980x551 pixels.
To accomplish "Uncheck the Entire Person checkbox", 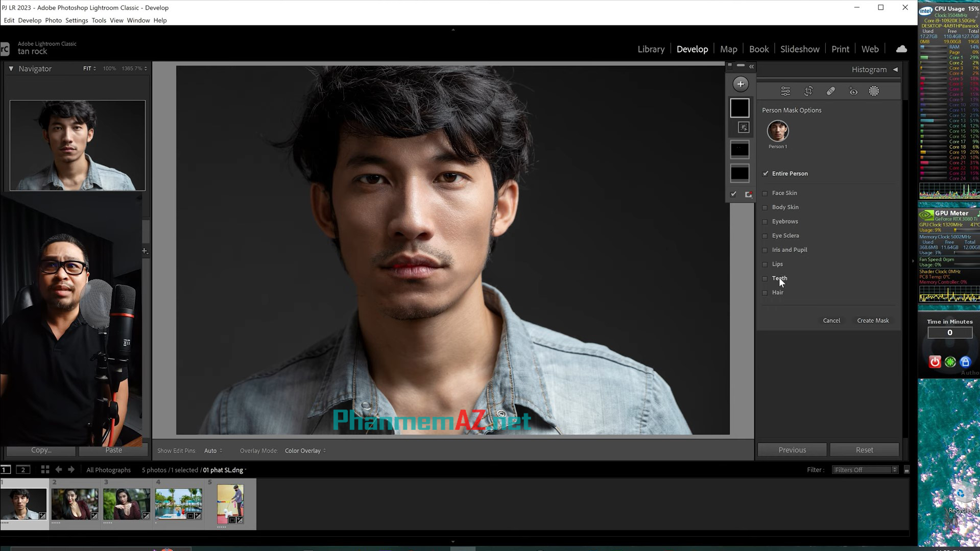I will 766,174.
